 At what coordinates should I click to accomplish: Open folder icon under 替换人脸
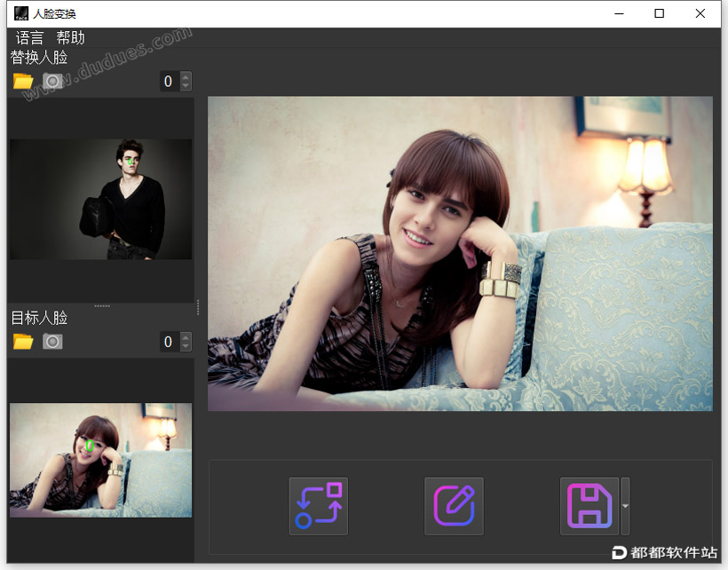[23, 81]
